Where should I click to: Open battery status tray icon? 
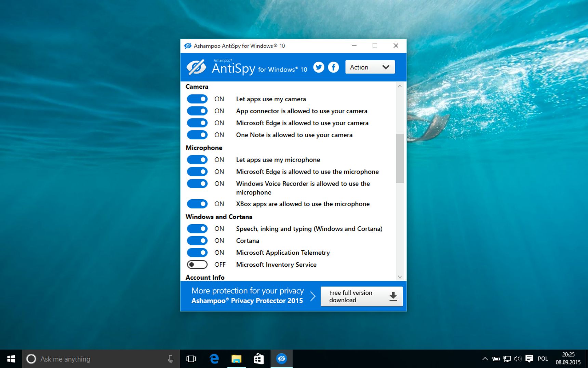(x=496, y=359)
